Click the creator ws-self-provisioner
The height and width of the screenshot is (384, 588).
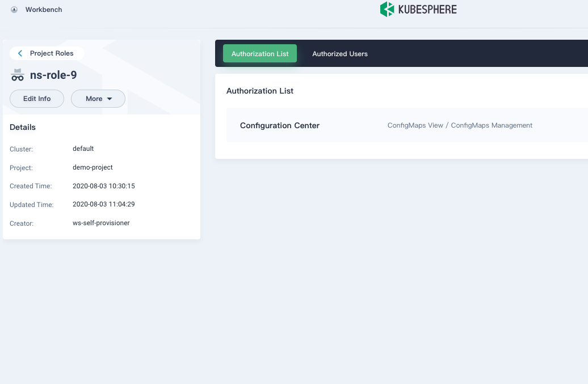(x=101, y=223)
